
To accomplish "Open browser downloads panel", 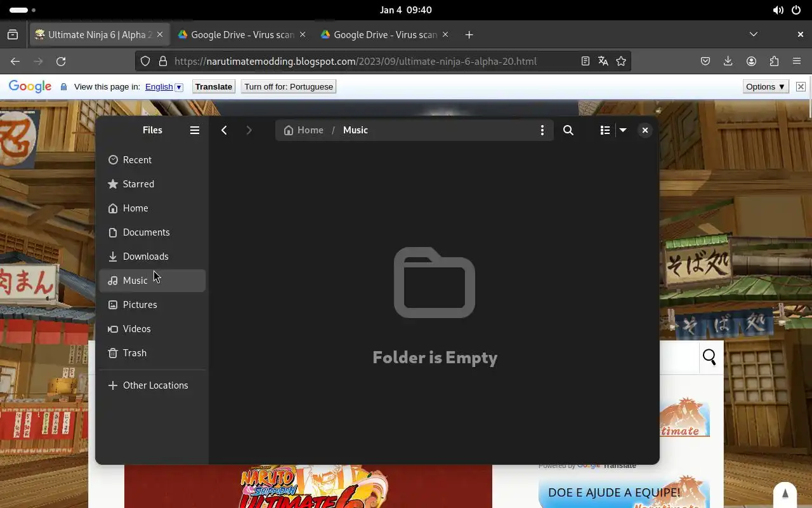I will pos(728,62).
